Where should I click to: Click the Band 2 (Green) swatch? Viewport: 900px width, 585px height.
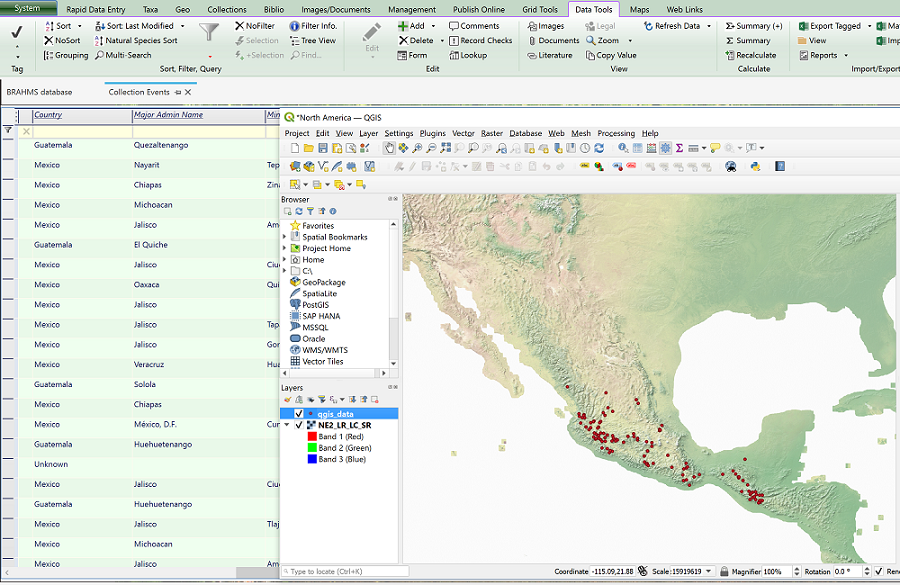312,448
